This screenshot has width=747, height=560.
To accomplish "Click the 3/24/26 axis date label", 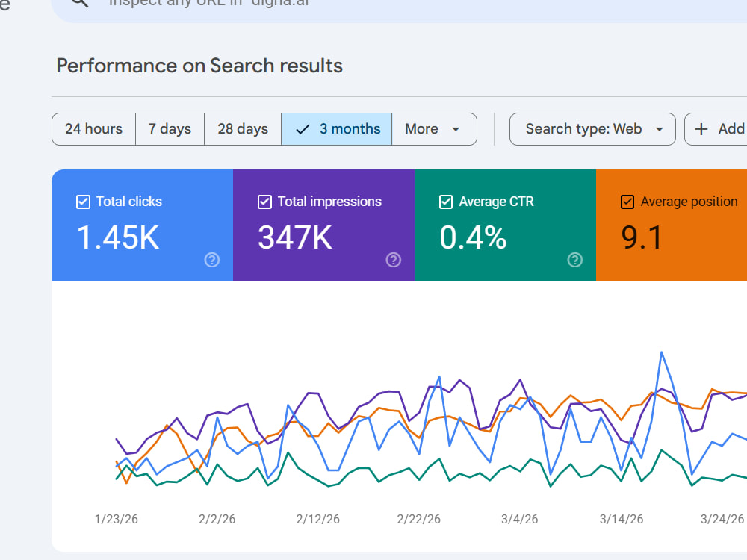I will click(722, 519).
